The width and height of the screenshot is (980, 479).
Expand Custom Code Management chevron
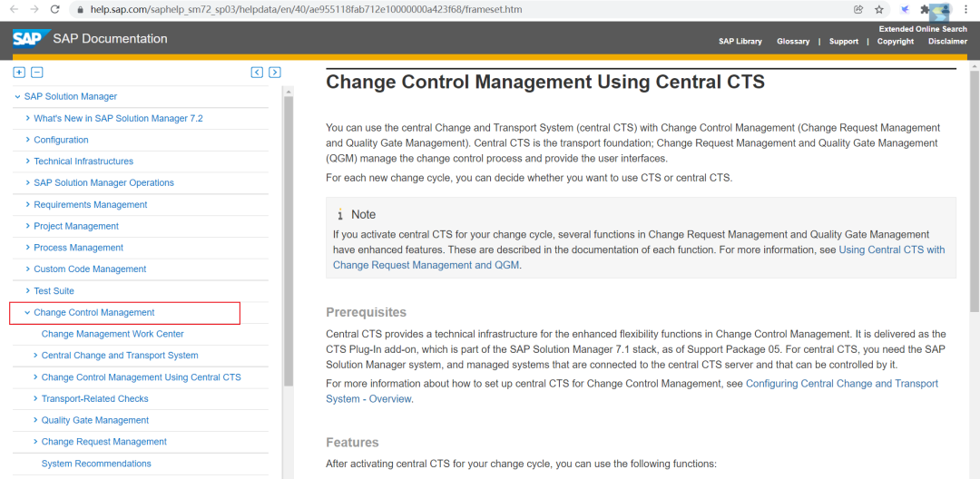click(27, 269)
